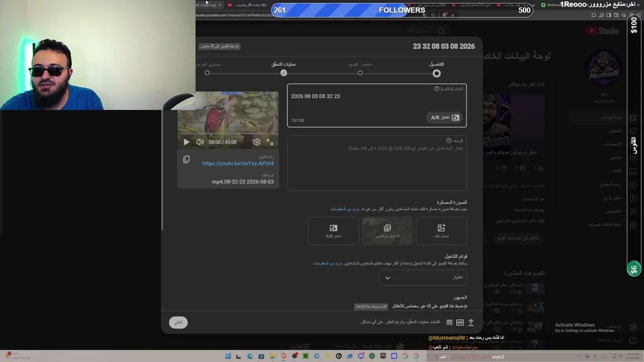The height and width of the screenshot is (362, 644).
Task: Click the title help question mark icon
Action: pyautogui.click(x=437, y=89)
